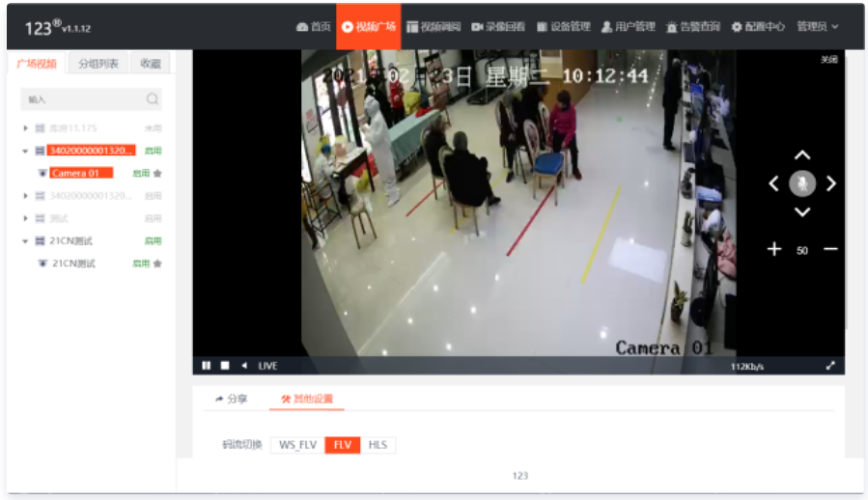Click device icon of 21CN测试 group
Image resolution: width=868 pixels, height=500 pixels.
pyautogui.click(x=40, y=241)
